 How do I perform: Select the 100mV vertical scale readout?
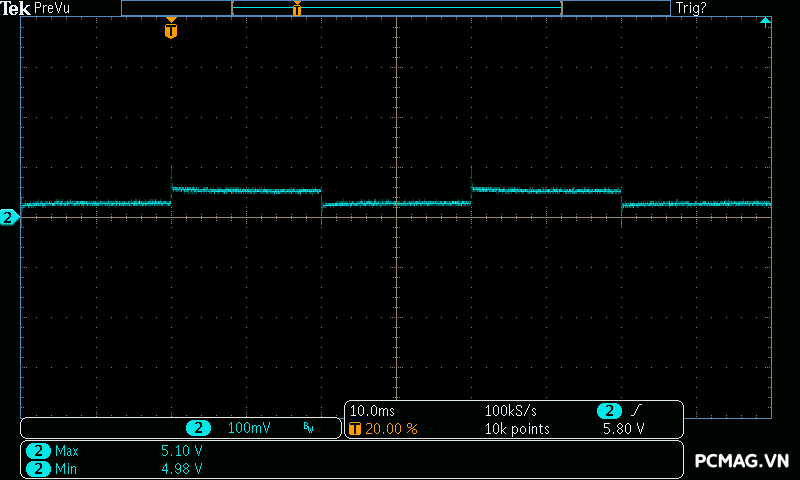click(x=248, y=428)
